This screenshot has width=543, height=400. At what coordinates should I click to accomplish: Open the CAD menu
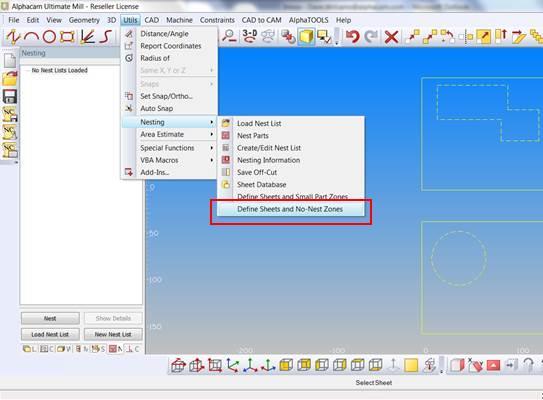pos(152,20)
